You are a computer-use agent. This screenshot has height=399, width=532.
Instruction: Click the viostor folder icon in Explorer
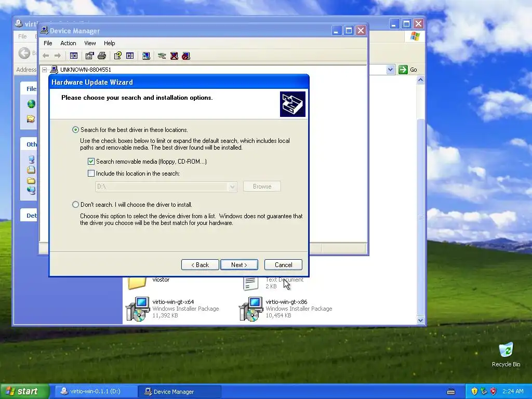pos(137,283)
